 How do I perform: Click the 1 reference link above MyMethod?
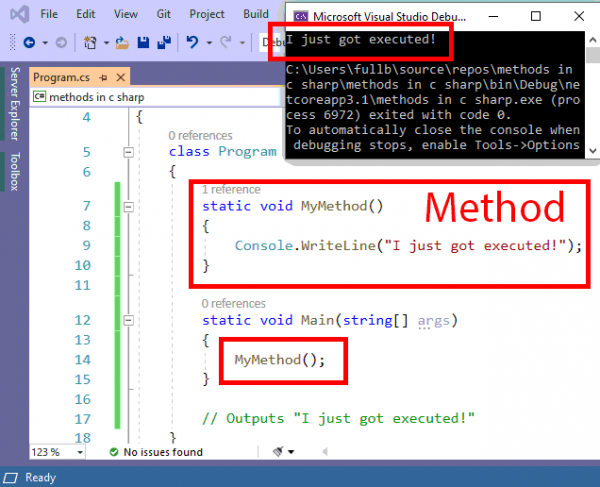click(x=231, y=189)
